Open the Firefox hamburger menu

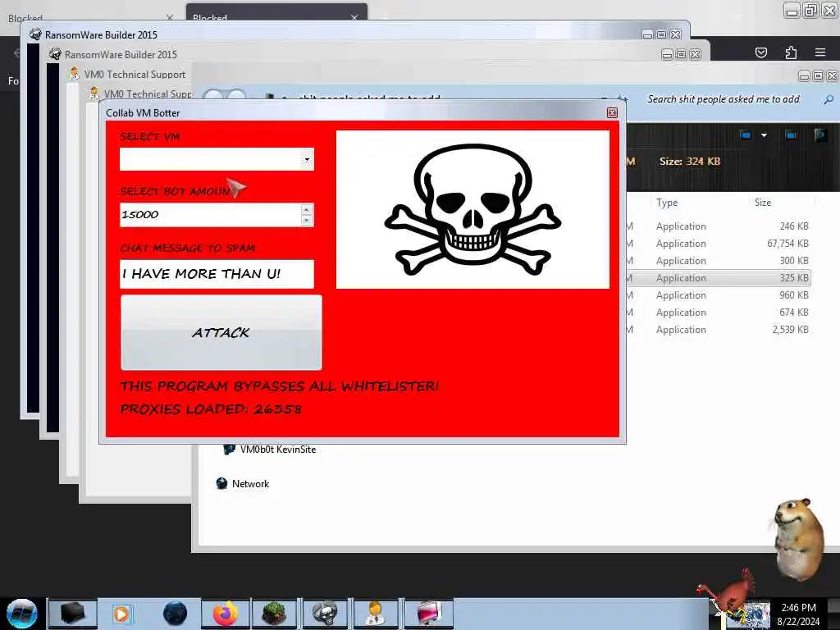tap(820, 52)
